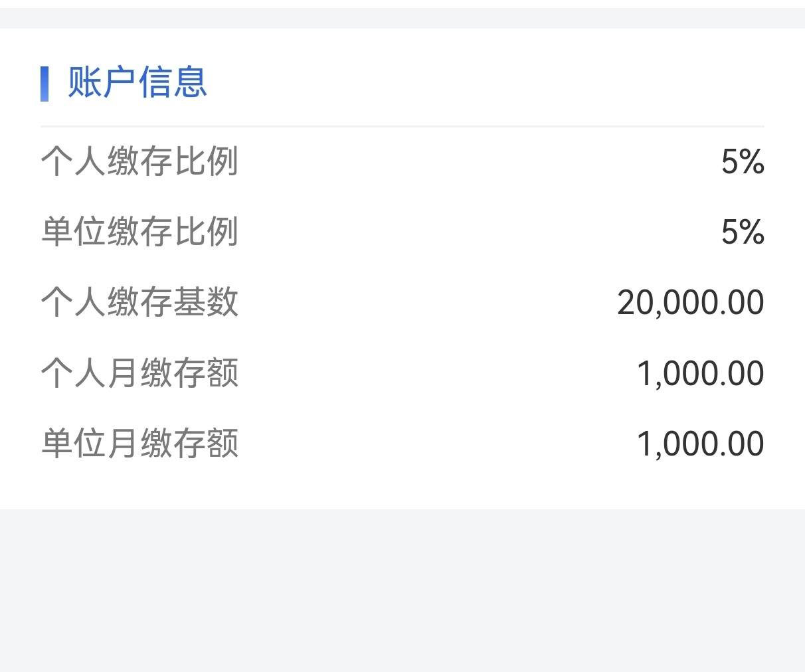805x672 pixels.
Task: Tap the 个人缴存基数 label
Action: click(139, 302)
